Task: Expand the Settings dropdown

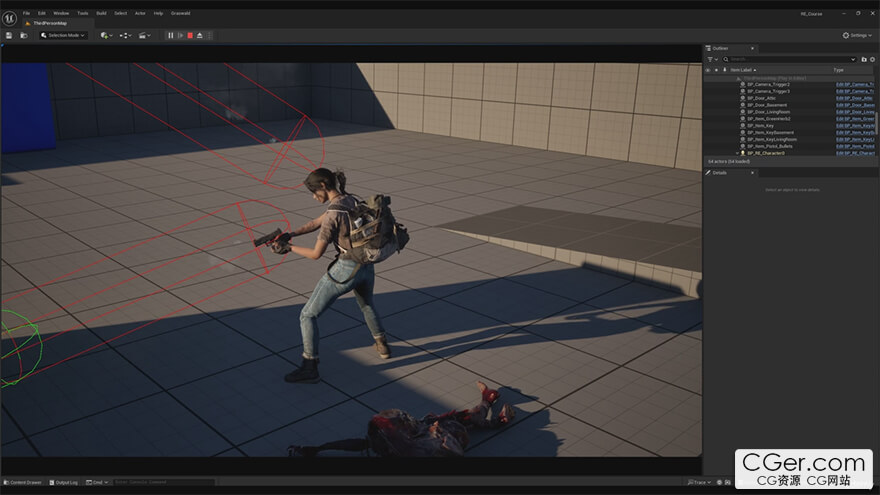Action: point(856,35)
